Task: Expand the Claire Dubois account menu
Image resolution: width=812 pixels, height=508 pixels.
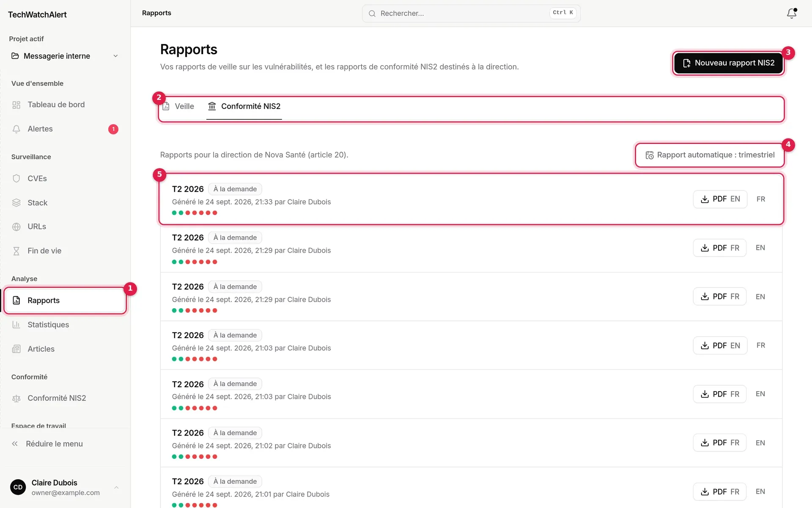Action: [65, 487]
